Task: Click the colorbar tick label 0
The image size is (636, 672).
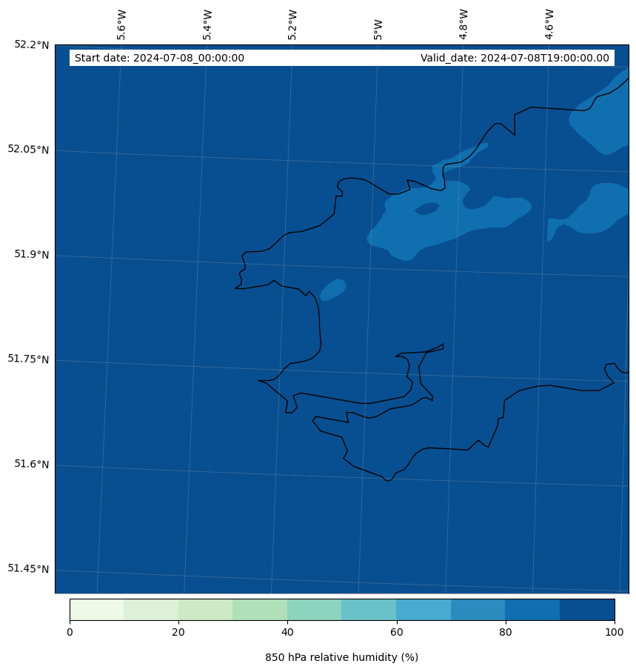Action: 70,632
